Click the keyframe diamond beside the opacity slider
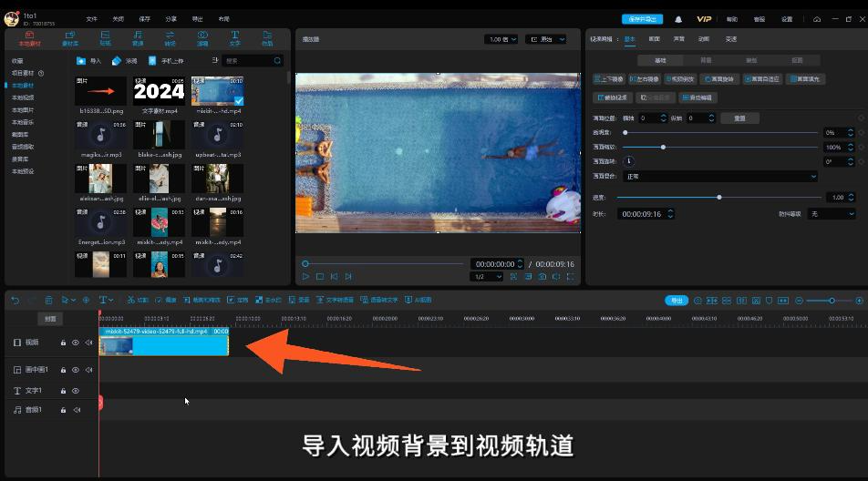Screen dimensions: 868x481 pyautogui.click(x=862, y=133)
